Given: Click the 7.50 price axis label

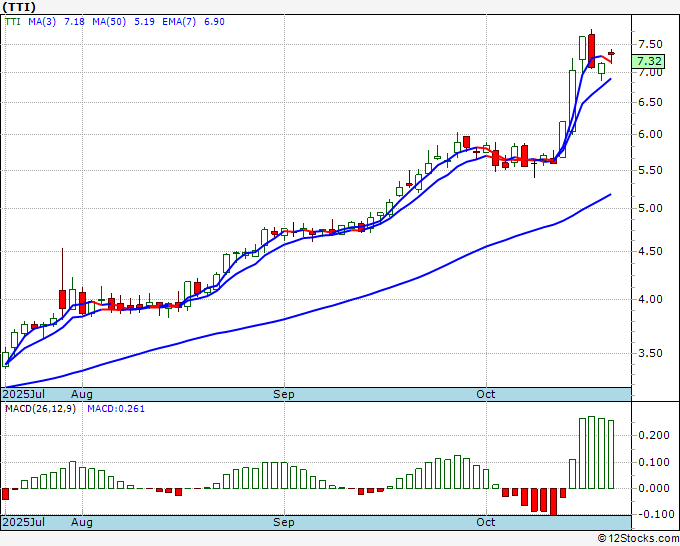Looking at the screenshot, I should click(x=650, y=44).
